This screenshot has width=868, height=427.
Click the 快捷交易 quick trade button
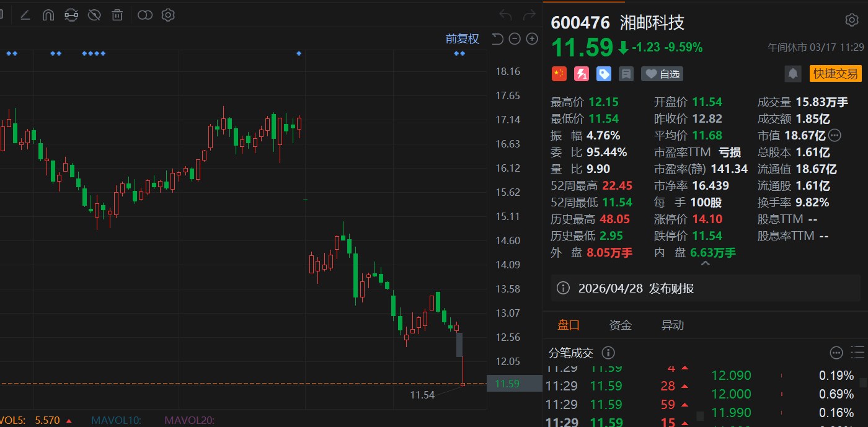[835, 74]
